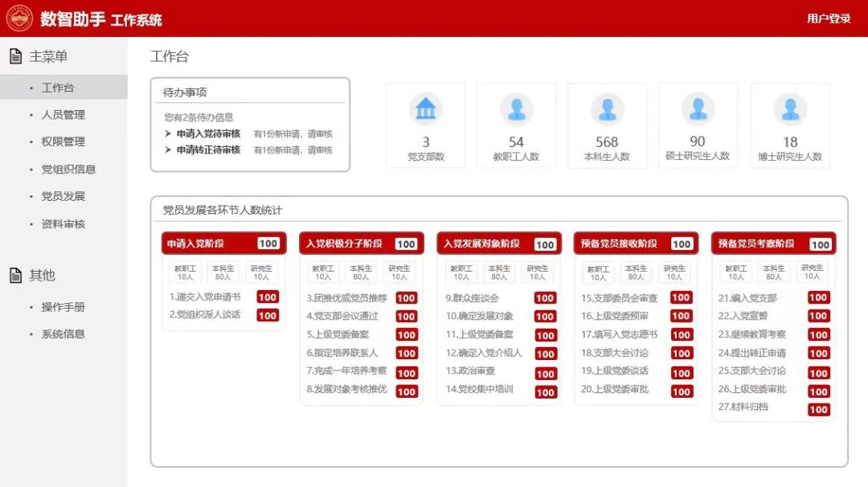The width and height of the screenshot is (868, 487).
Task: Open 资料审核 in the sidebar
Action: coord(63,224)
